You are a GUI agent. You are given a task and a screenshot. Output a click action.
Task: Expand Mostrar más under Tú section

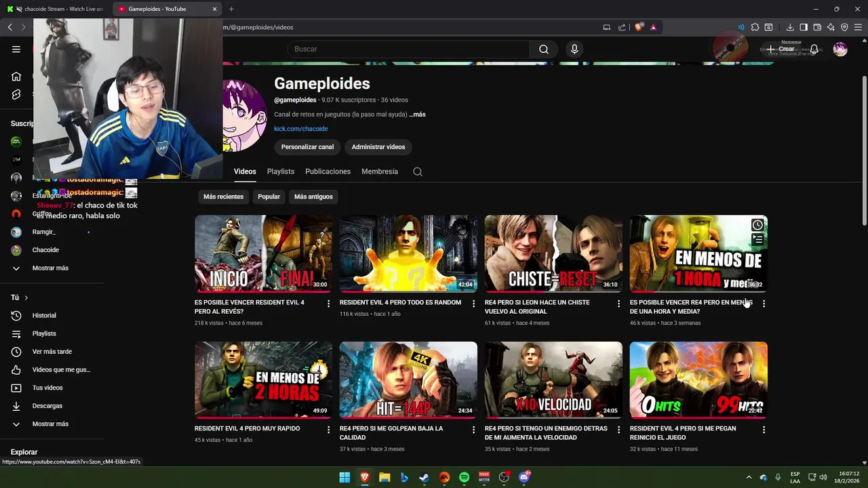click(x=52, y=424)
